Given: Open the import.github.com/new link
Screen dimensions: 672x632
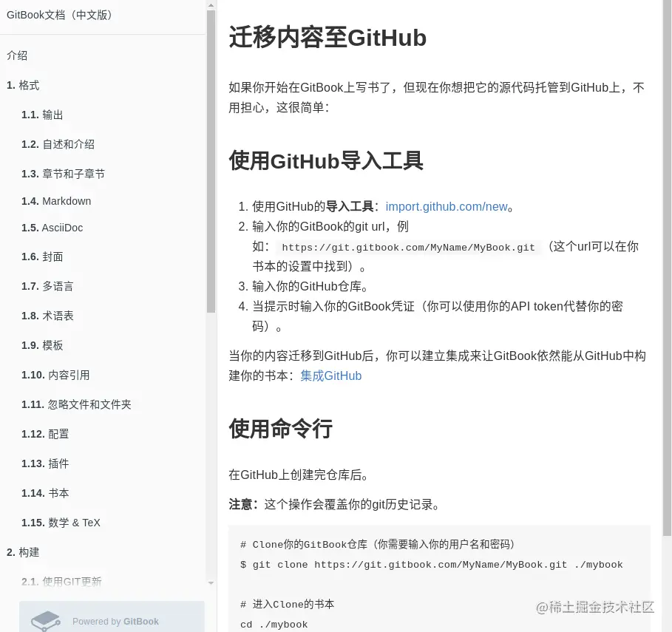Looking at the screenshot, I should tap(447, 206).
